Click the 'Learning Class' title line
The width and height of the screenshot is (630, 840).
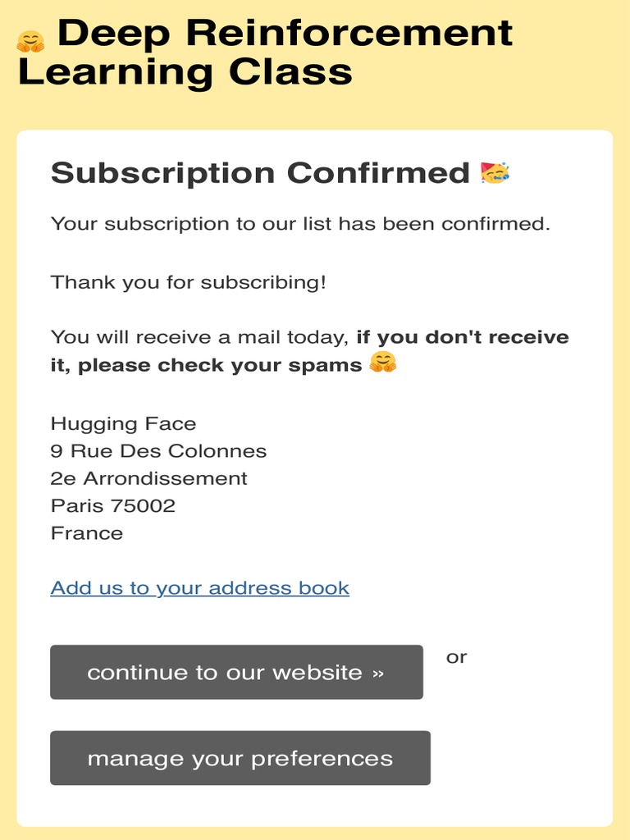coord(185,71)
